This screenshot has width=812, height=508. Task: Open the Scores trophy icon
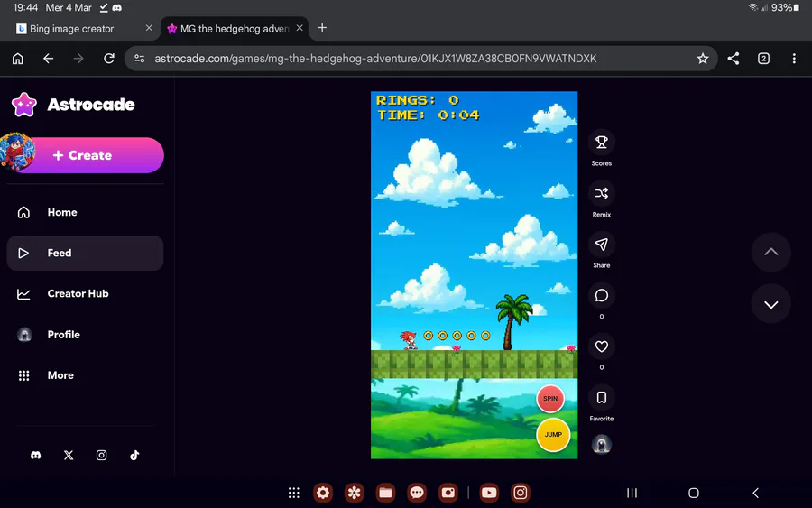(601, 143)
